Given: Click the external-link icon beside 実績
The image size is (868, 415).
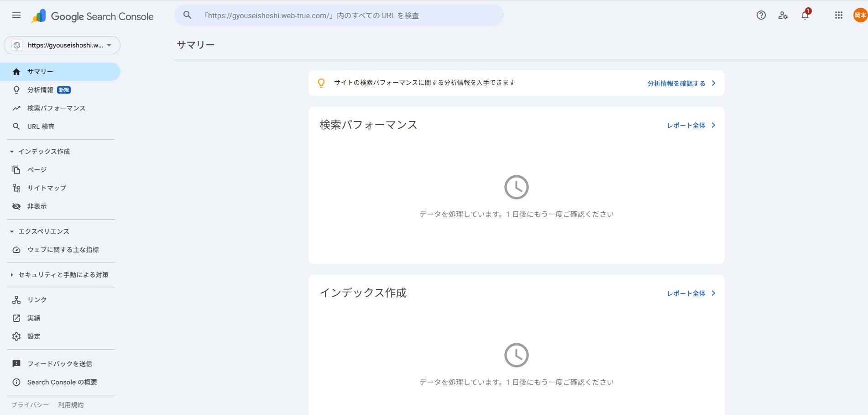Looking at the screenshot, I should (16, 318).
